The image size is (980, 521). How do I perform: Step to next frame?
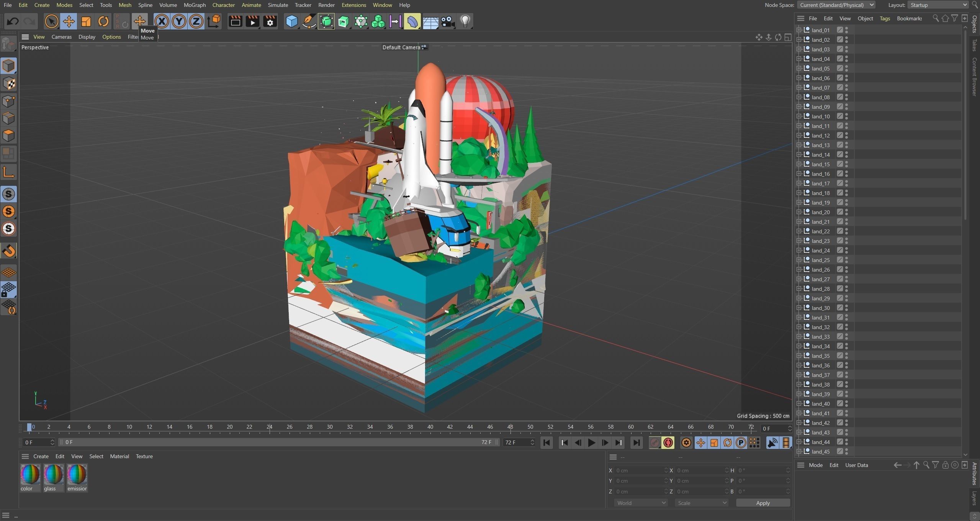(x=605, y=442)
